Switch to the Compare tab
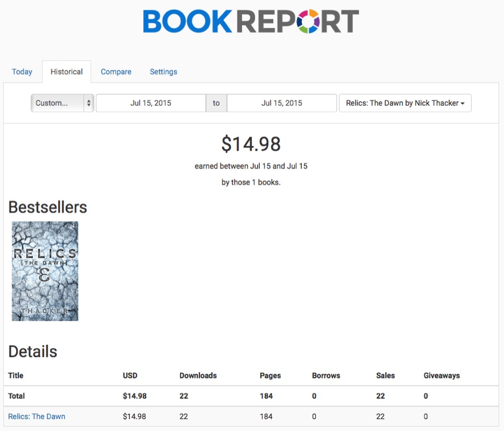 (116, 72)
